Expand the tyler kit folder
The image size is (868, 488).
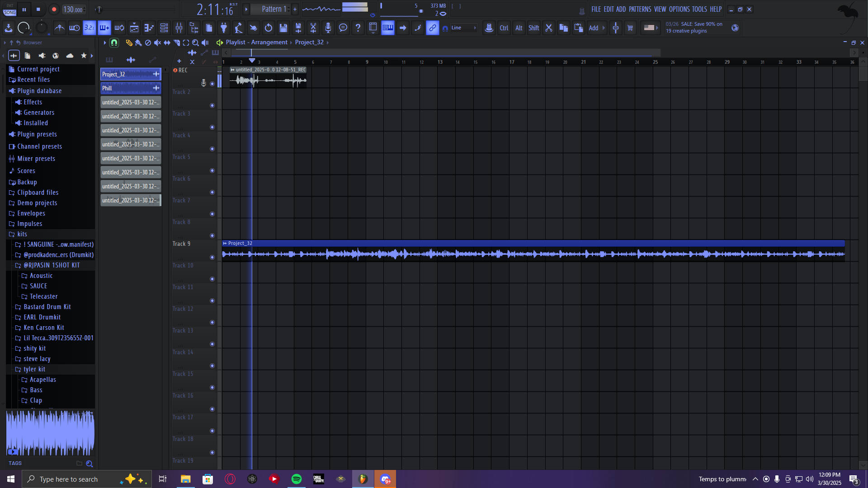pyautogui.click(x=34, y=369)
